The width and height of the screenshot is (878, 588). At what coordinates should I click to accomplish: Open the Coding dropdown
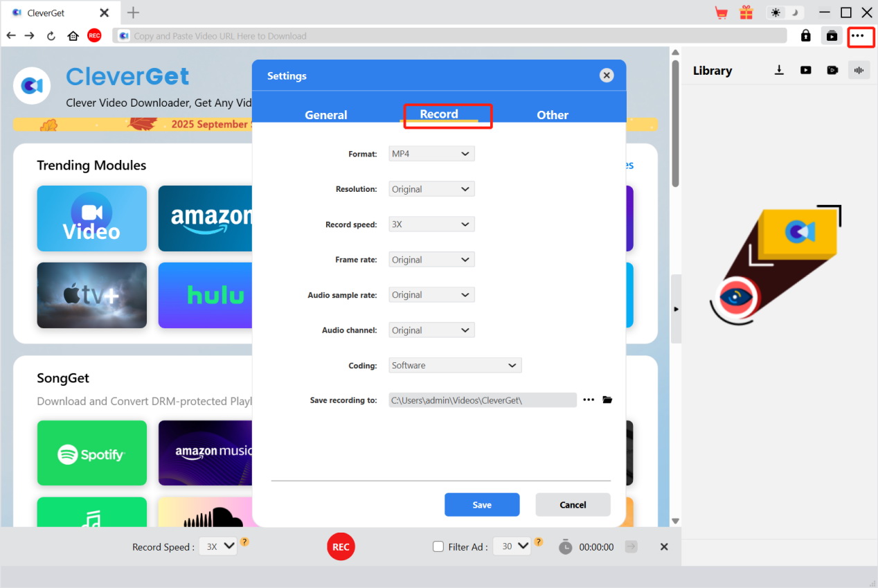pyautogui.click(x=455, y=365)
